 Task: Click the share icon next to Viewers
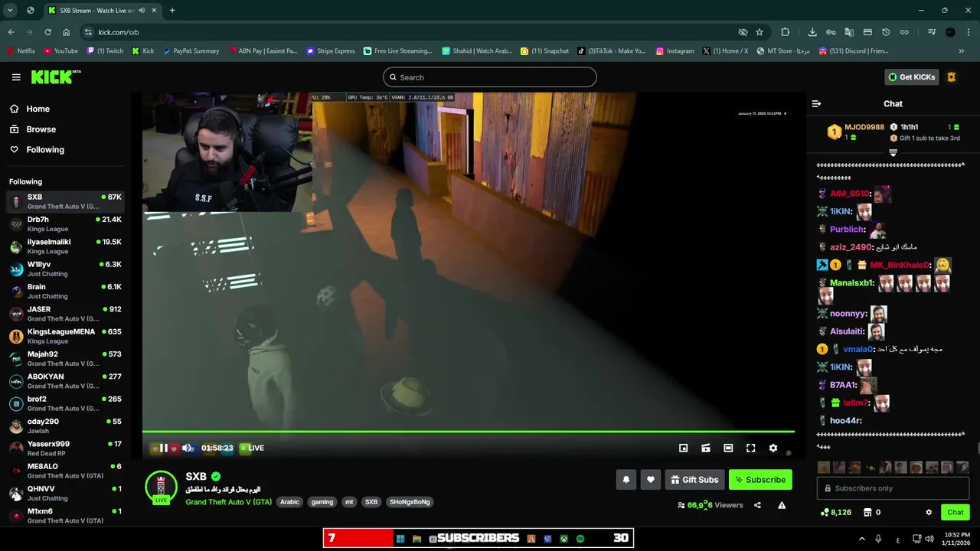[x=757, y=505]
